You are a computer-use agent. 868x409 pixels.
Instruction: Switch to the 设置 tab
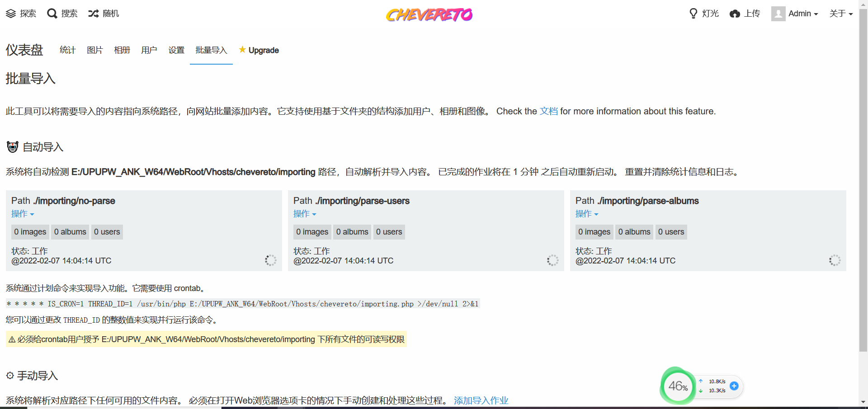point(176,50)
